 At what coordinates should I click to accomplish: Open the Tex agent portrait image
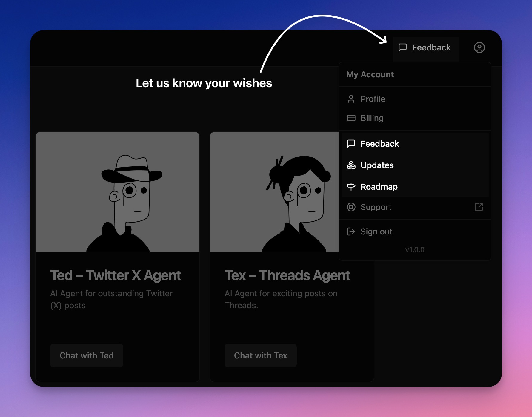click(274, 192)
